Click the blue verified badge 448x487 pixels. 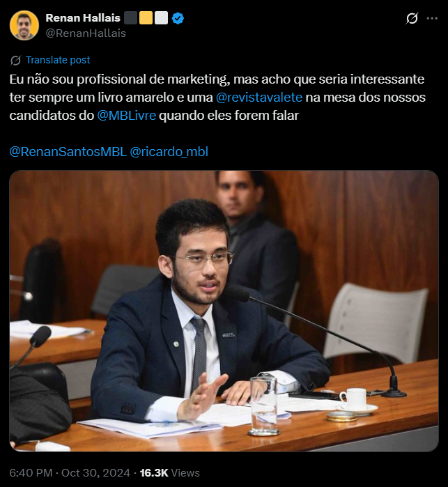pos(178,18)
